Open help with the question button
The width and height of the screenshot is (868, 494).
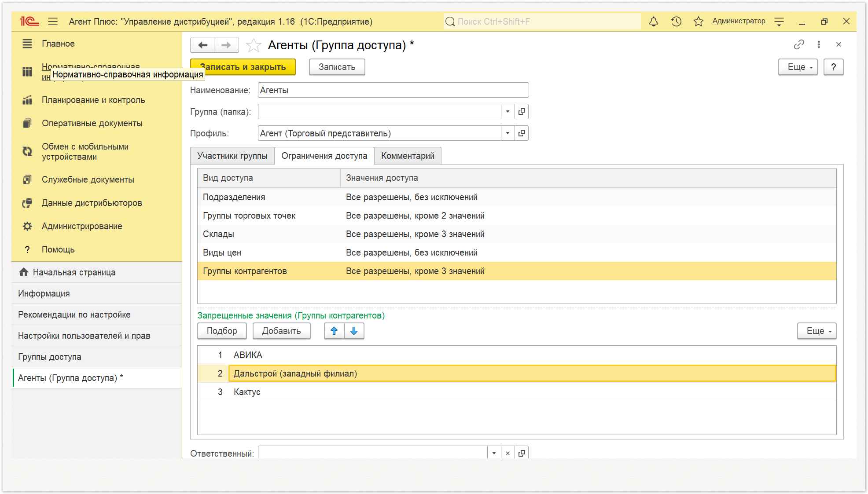coord(833,67)
